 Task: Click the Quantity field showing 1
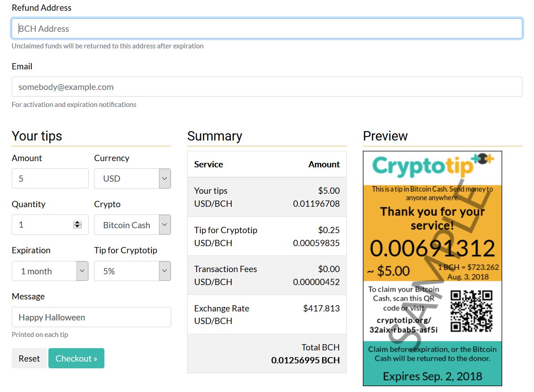[50, 225]
